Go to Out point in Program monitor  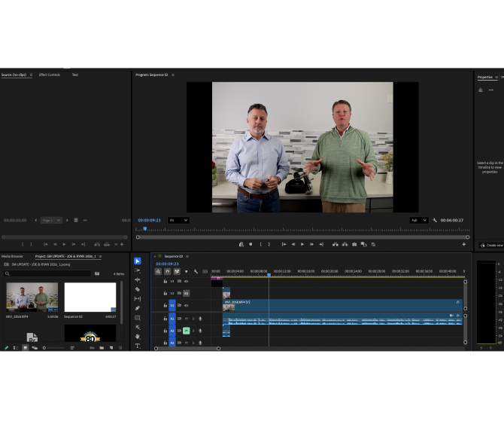pos(321,244)
